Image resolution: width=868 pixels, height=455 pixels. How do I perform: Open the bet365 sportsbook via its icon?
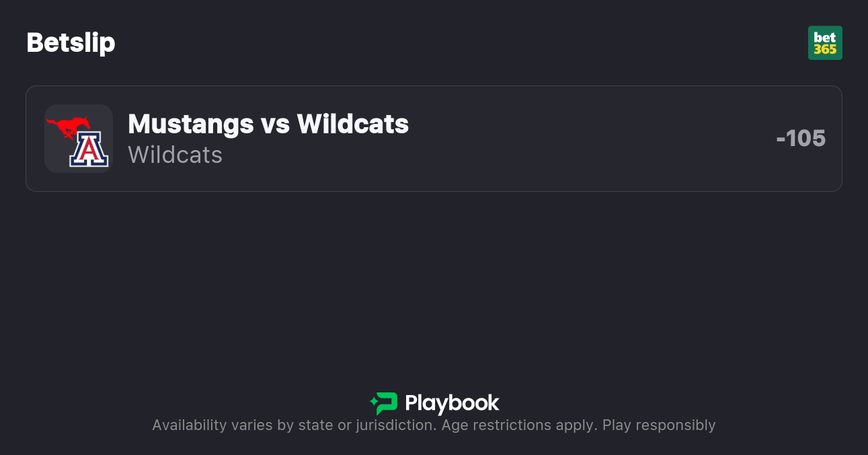825,42
